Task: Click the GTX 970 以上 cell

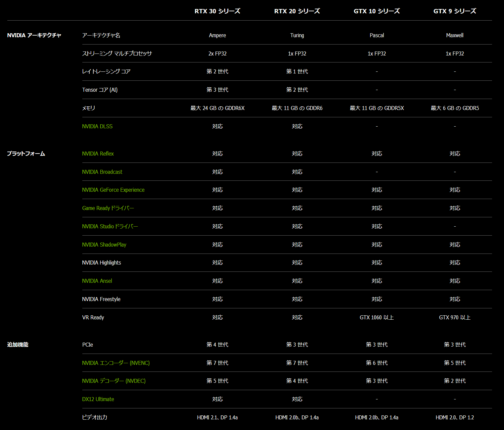Action: pos(455,317)
